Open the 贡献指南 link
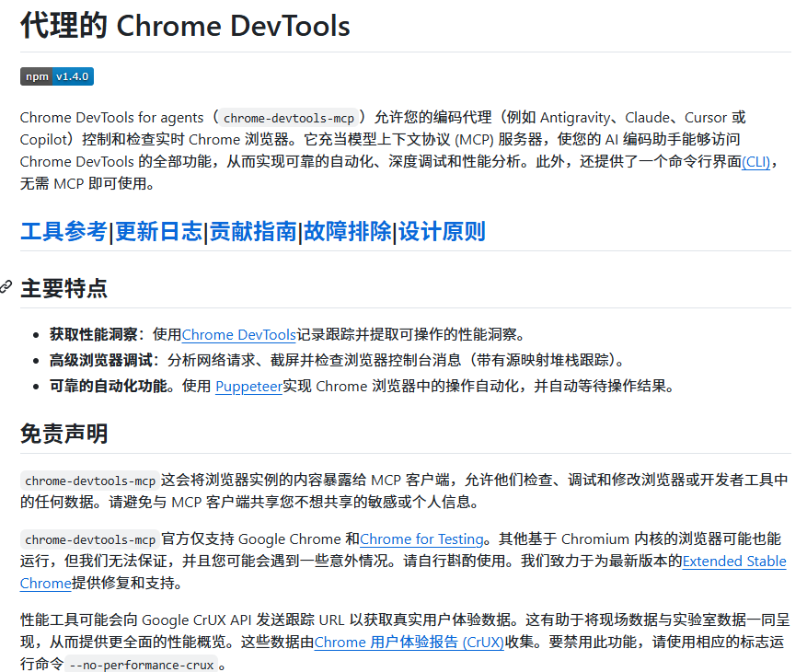The height and width of the screenshot is (672, 807). [x=253, y=231]
